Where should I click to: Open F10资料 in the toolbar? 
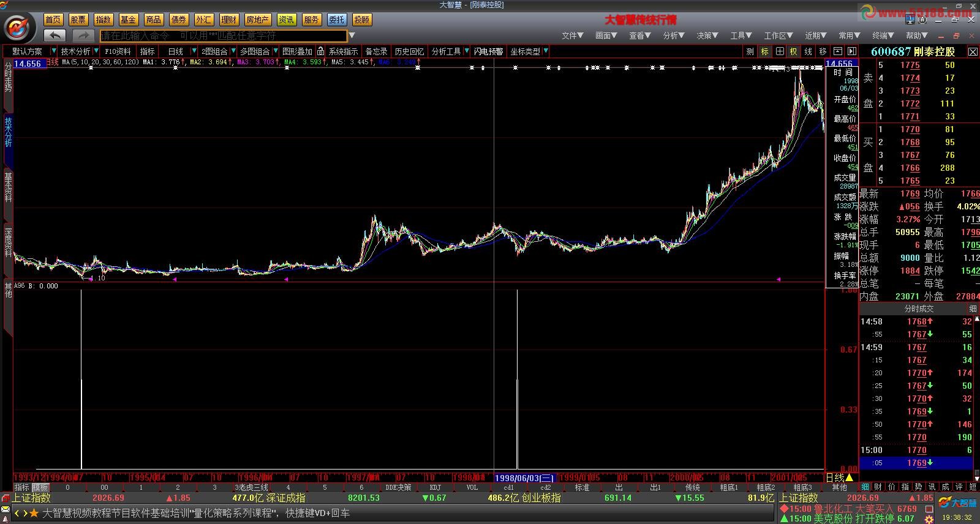click(118, 51)
